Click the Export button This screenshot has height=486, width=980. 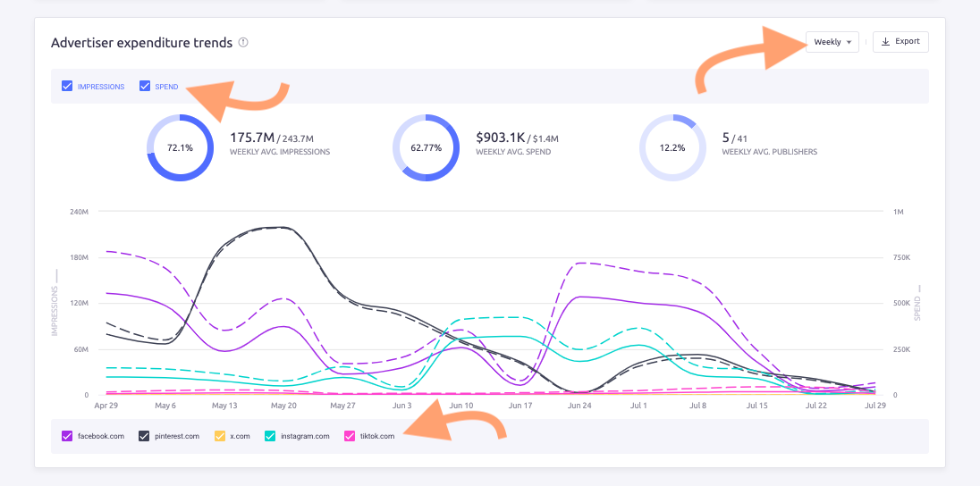click(x=900, y=42)
